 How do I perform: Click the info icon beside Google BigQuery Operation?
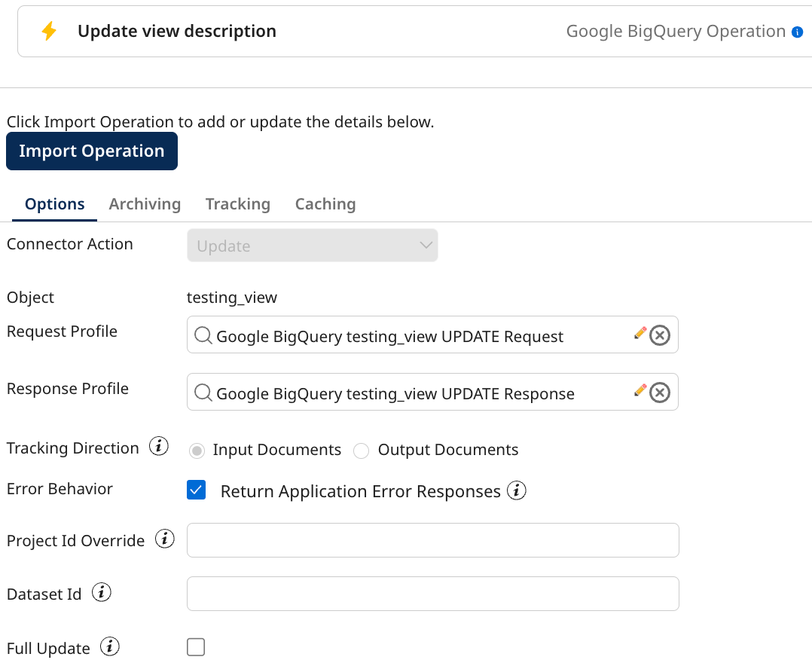(798, 32)
